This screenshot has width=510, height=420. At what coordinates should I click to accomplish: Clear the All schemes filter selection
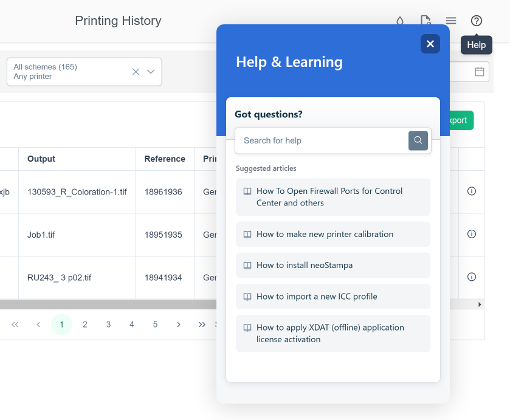click(136, 72)
